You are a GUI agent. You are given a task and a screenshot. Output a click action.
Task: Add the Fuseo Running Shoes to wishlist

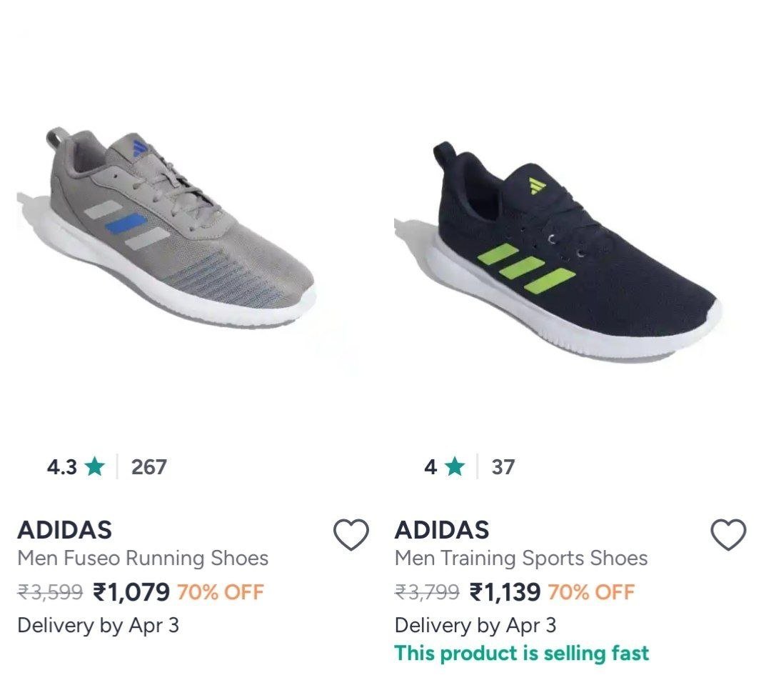[351, 535]
